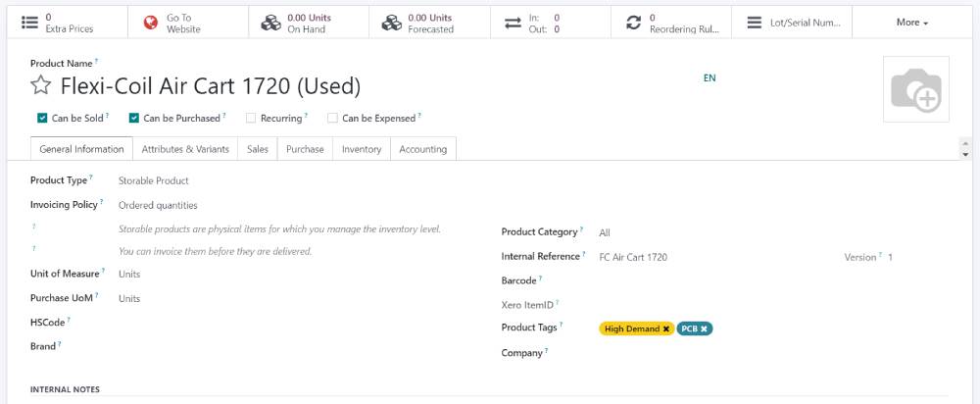Open the 0.00 Units Forecasted stat button
Viewport: 980px width, 404px height.
coord(429,23)
